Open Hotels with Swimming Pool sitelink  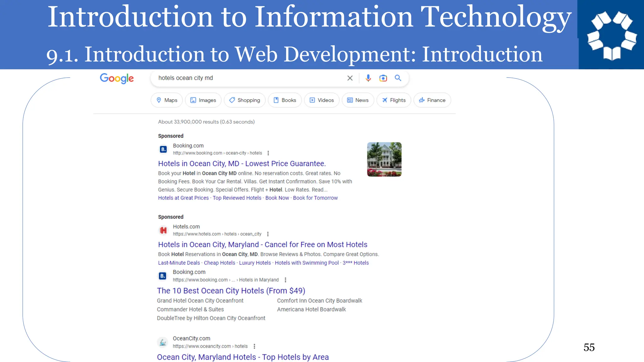point(307,263)
